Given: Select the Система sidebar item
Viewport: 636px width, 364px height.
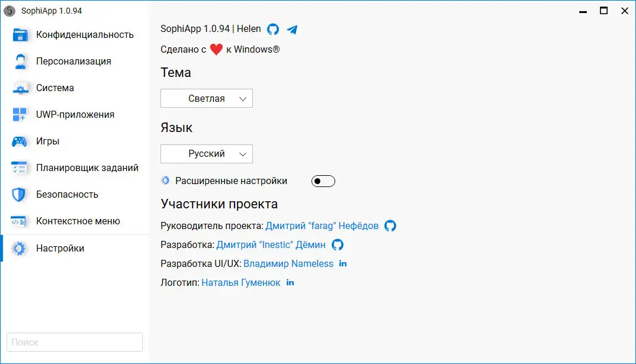Looking at the screenshot, I should [55, 88].
